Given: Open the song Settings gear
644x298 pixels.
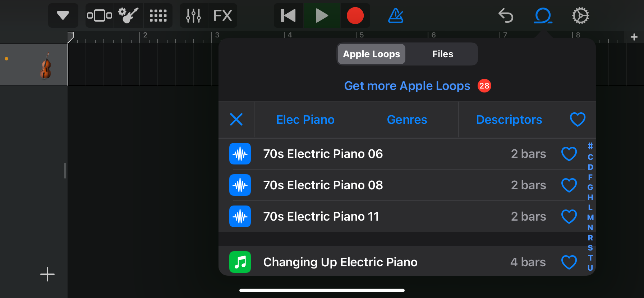Looking at the screenshot, I should (x=580, y=15).
